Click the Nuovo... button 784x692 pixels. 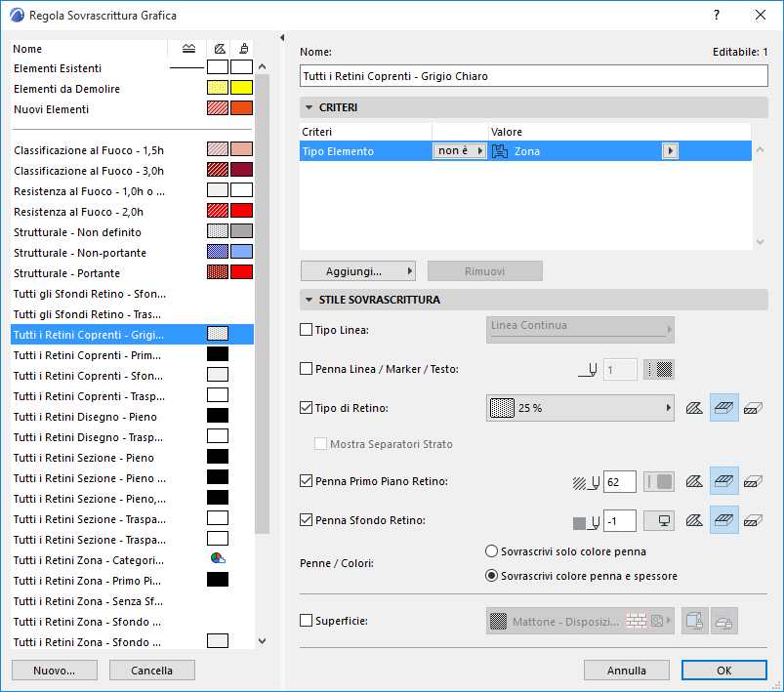click(55, 670)
